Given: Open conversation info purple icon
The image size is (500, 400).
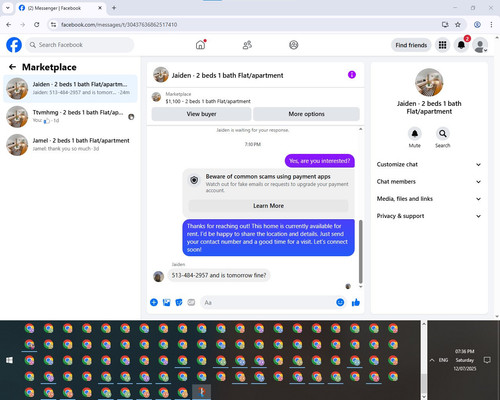Looking at the screenshot, I should (352, 75).
